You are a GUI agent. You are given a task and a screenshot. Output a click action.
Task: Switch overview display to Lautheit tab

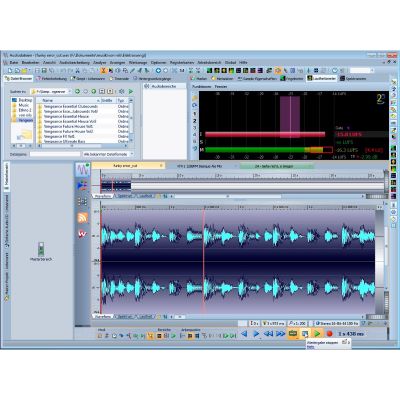(145, 196)
